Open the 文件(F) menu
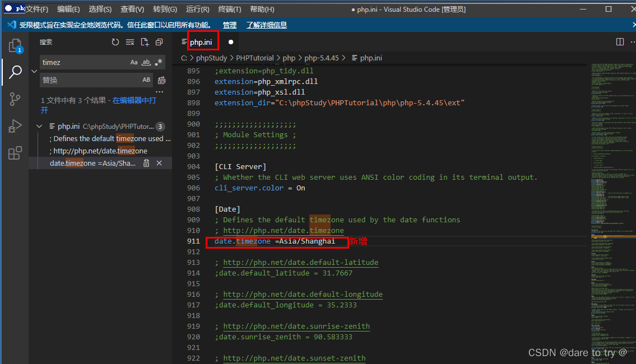This screenshot has width=636, height=364. [x=37, y=9]
